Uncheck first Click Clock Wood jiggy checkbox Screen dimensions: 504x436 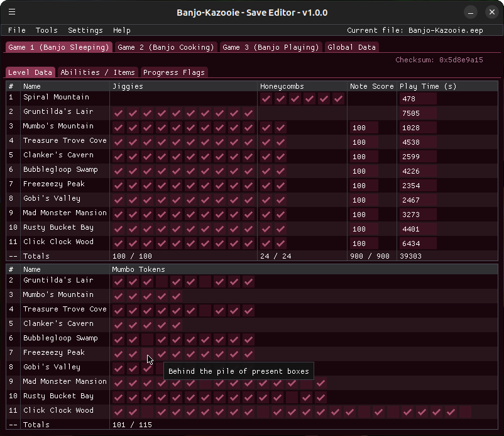(x=119, y=243)
